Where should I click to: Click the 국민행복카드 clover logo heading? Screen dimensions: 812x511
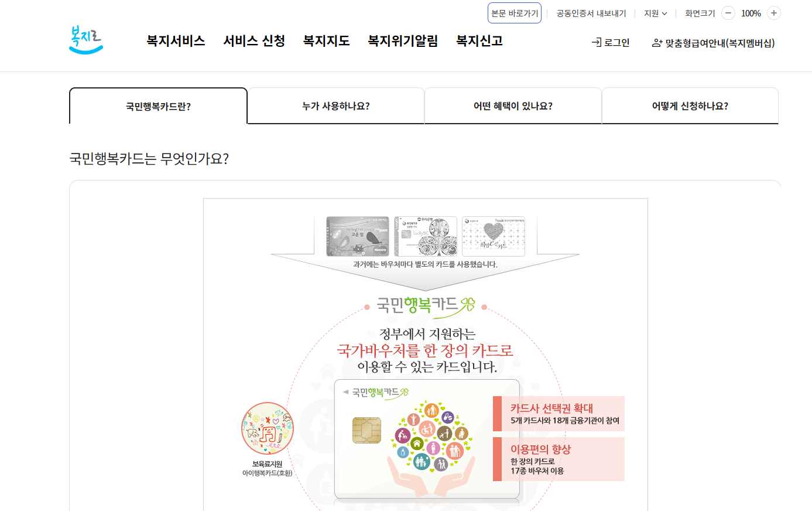click(x=426, y=305)
